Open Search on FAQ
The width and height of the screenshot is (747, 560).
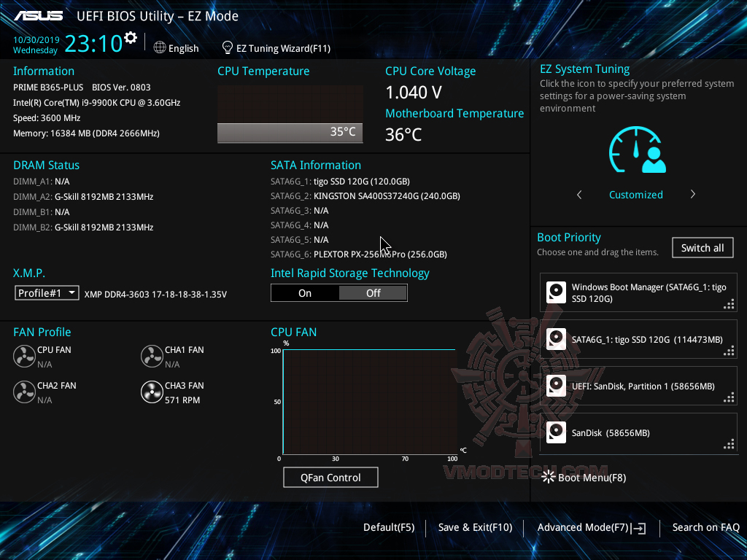click(705, 527)
